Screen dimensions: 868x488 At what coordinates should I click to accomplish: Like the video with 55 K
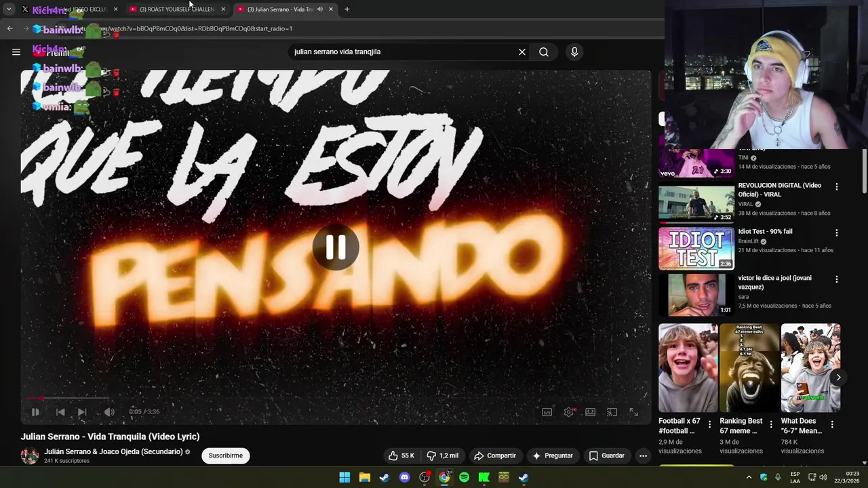click(x=401, y=455)
